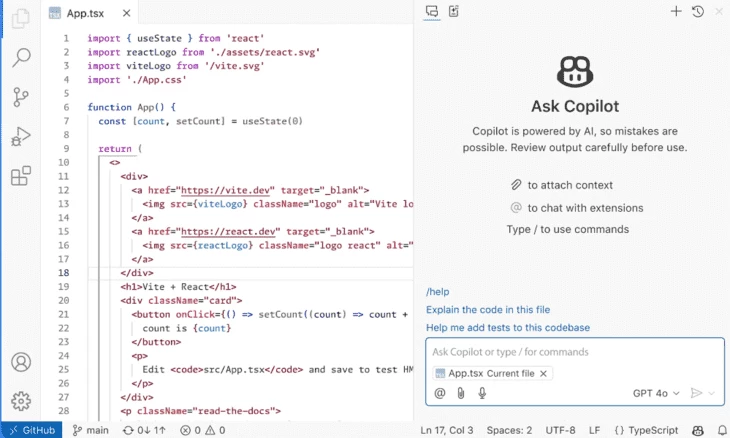Viewport: 730px width, 438px height.
Task: Open the Copilot Edits view icon
Action: coord(454,12)
